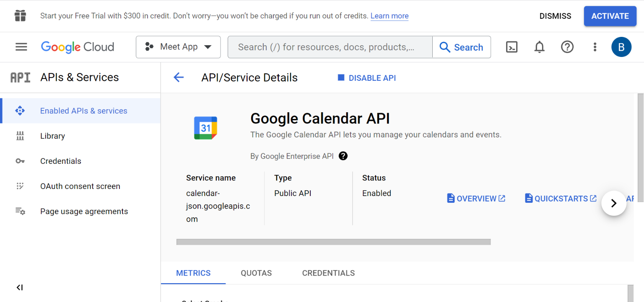Click the ACTIVATE button

coord(610,16)
